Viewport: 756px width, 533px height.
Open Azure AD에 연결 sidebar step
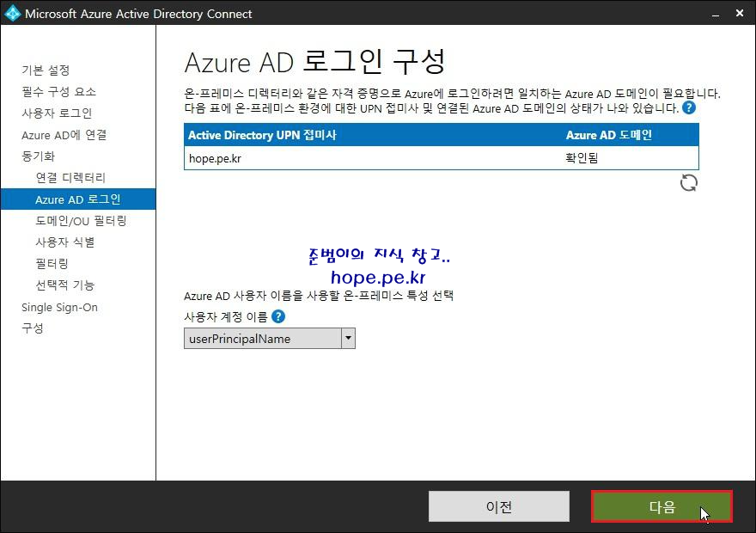point(64,135)
